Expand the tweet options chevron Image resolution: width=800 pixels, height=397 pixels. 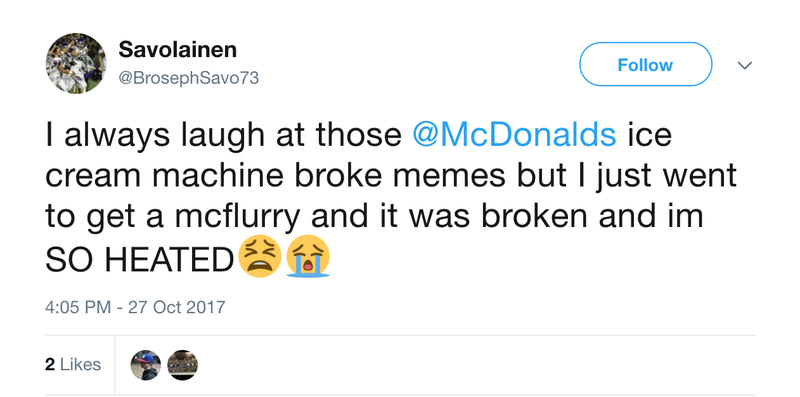(745, 65)
